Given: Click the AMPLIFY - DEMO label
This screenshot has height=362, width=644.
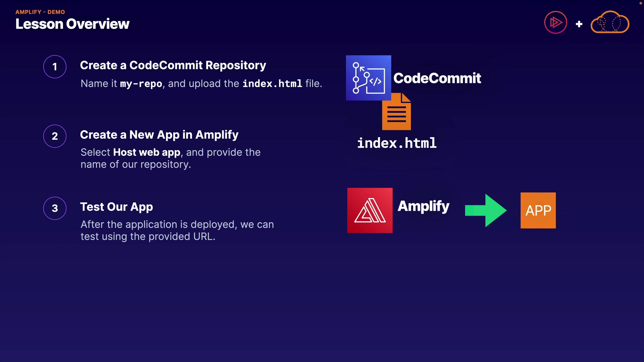Looking at the screenshot, I should click(40, 12).
